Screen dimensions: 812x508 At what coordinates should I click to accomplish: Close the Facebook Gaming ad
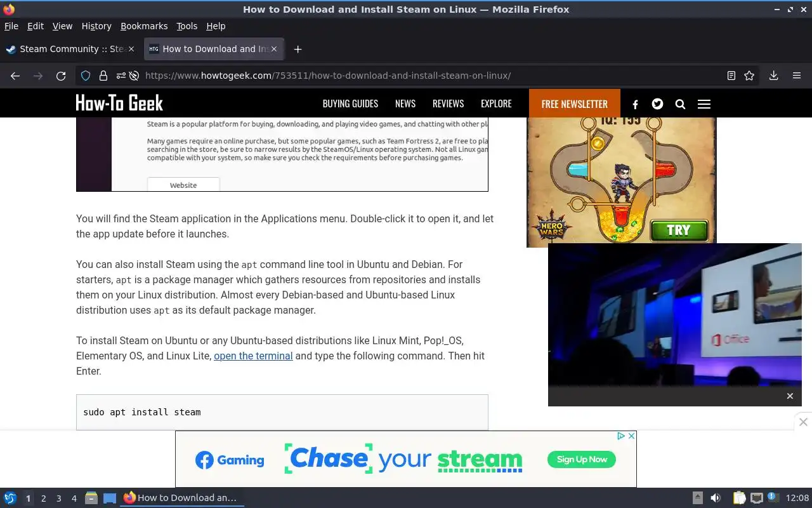(631, 436)
